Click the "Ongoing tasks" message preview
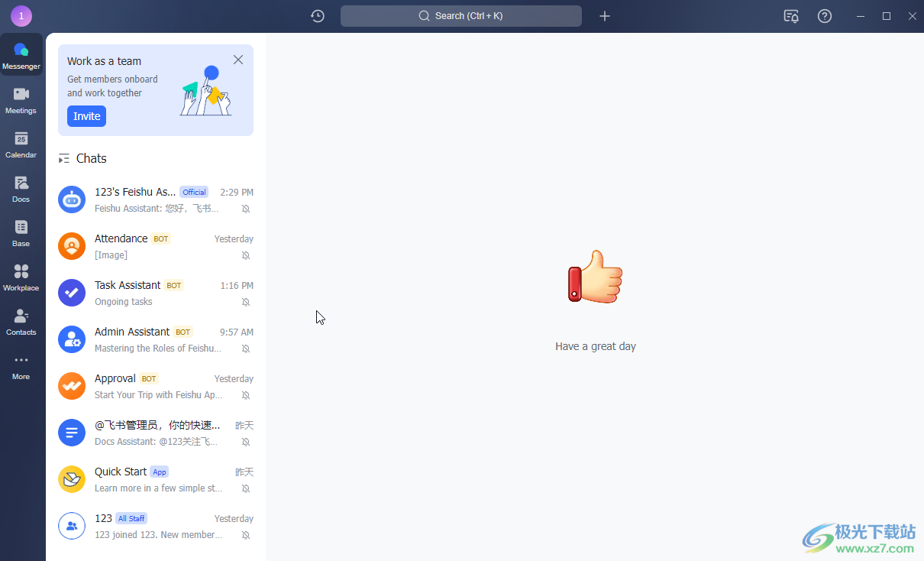The width and height of the screenshot is (924, 561). click(x=123, y=302)
